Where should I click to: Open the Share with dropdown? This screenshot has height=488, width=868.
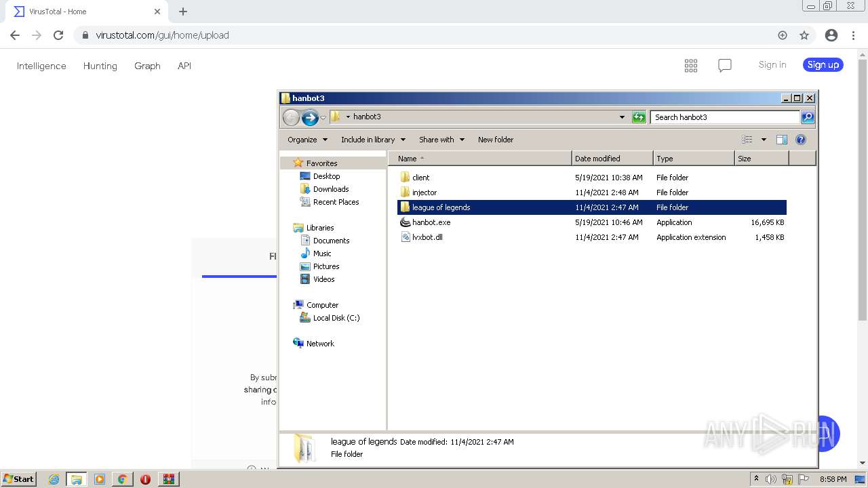441,140
